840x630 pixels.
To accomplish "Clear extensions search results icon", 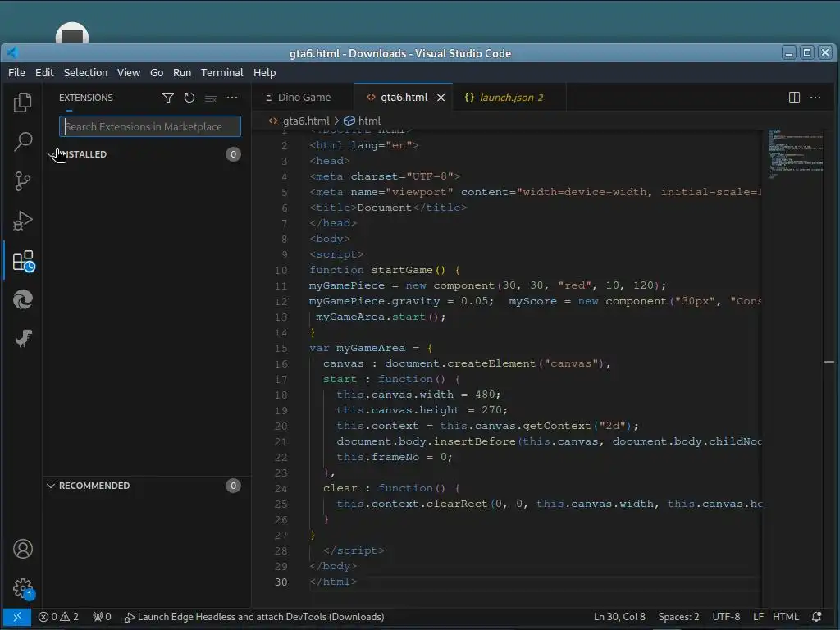I will click(x=211, y=98).
